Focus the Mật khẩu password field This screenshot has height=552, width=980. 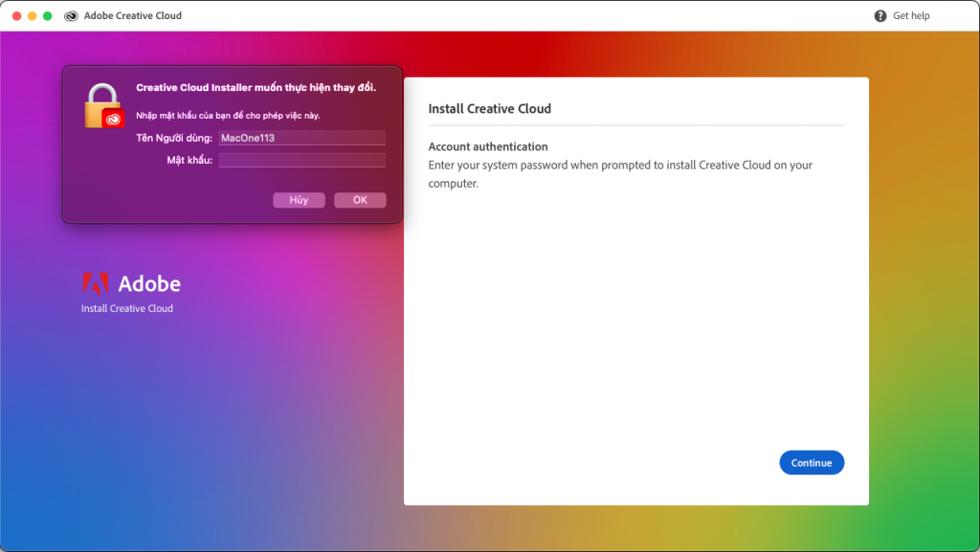(x=301, y=160)
